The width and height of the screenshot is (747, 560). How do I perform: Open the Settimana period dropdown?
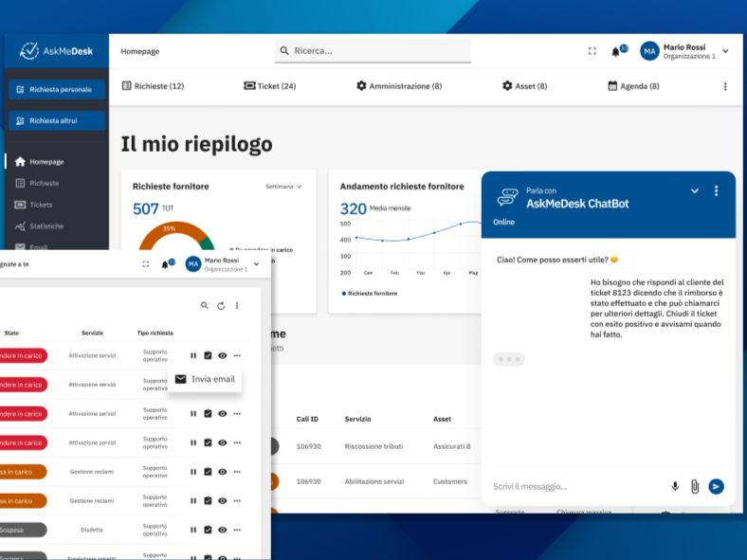[283, 187]
